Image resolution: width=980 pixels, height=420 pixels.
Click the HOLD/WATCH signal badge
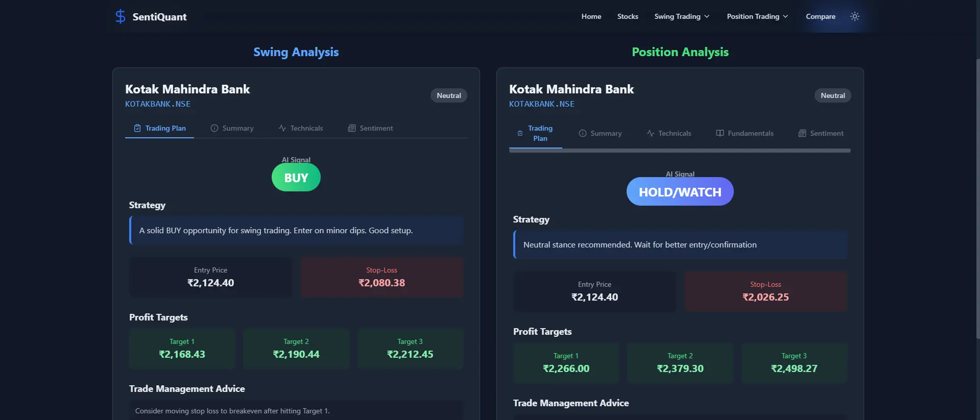tap(680, 192)
